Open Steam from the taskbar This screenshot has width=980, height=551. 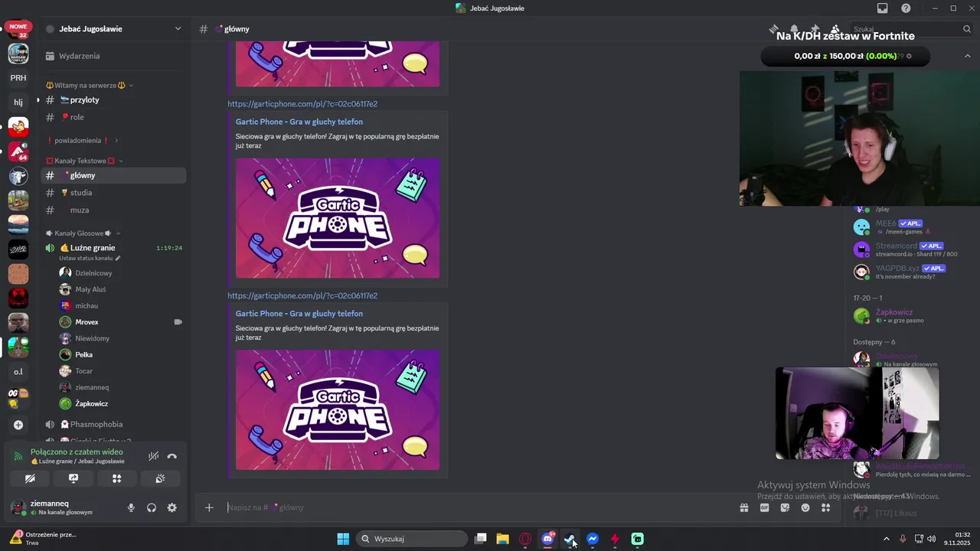point(570,539)
